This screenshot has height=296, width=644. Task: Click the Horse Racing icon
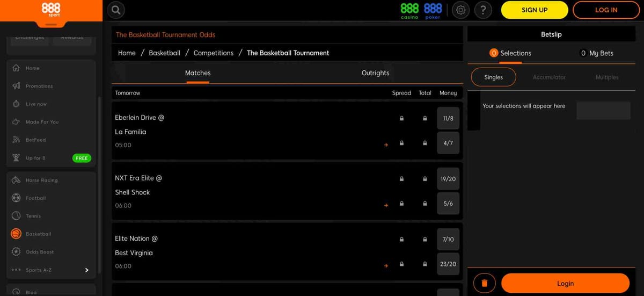(16, 180)
